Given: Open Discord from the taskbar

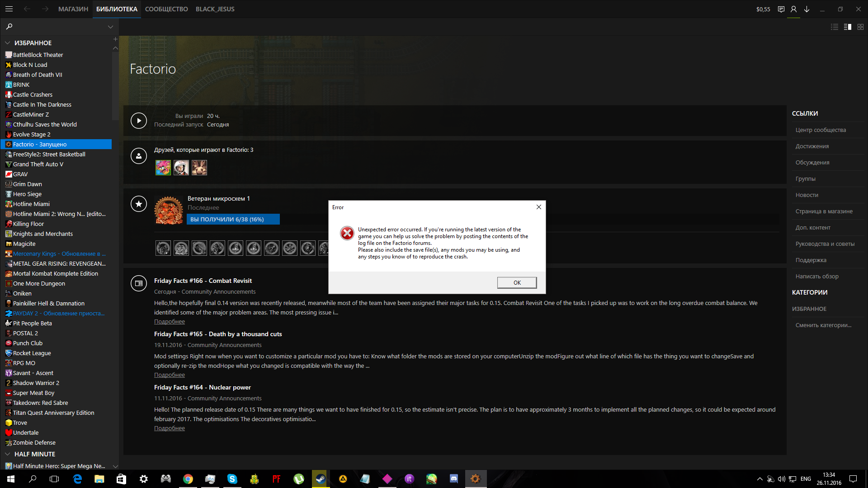Looking at the screenshot, I should coord(454,479).
